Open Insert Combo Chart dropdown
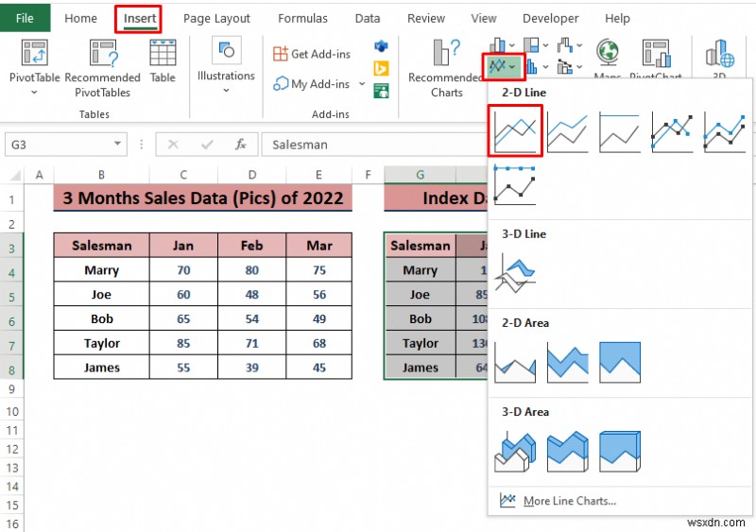The width and height of the screenshot is (756, 532). [570, 66]
